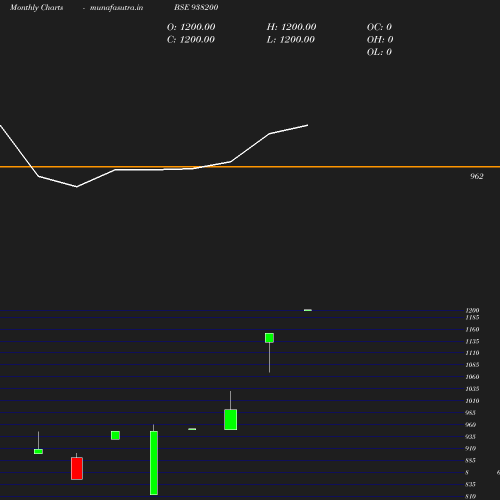Click the "Monthly Charts" title text
Screen dimensions: 500x500
[36, 8]
